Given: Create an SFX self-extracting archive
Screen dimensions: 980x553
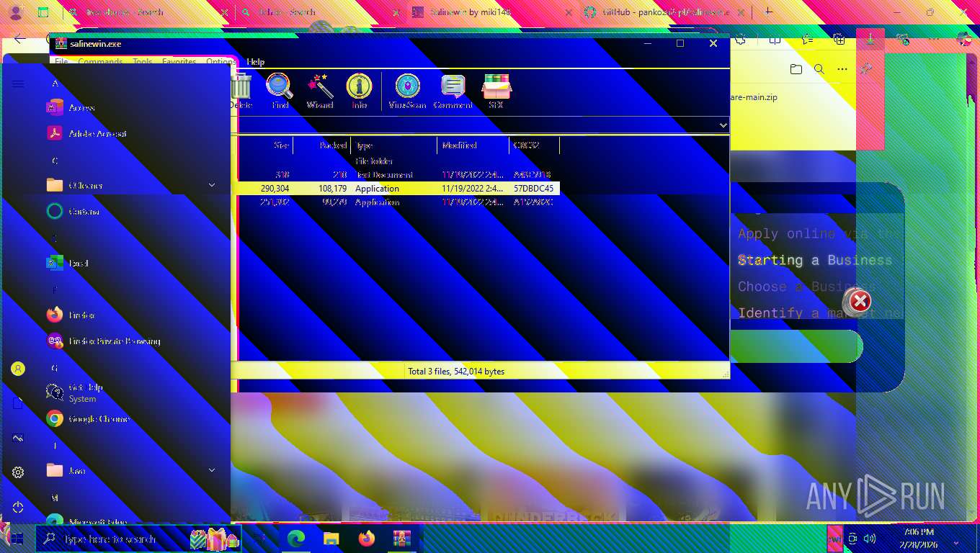Looking at the screenshot, I should click(496, 92).
